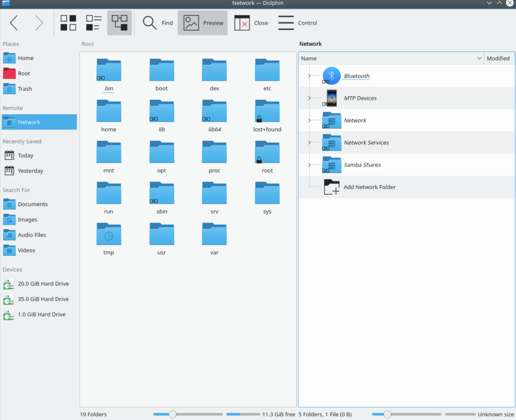The width and height of the screenshot is (516, 420).
Task: Open the 1.0 GiB Hard Drive
Action: (x=39, y=315)
